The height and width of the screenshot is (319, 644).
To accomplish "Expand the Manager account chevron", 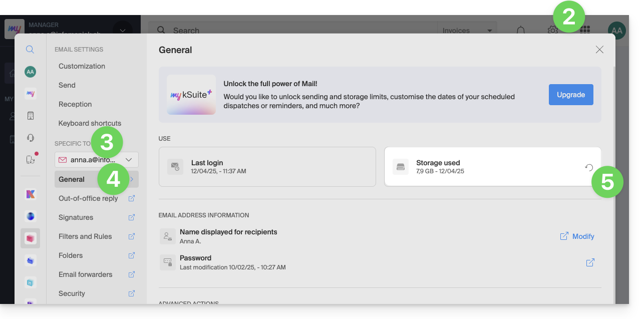I will click(122, 30).
